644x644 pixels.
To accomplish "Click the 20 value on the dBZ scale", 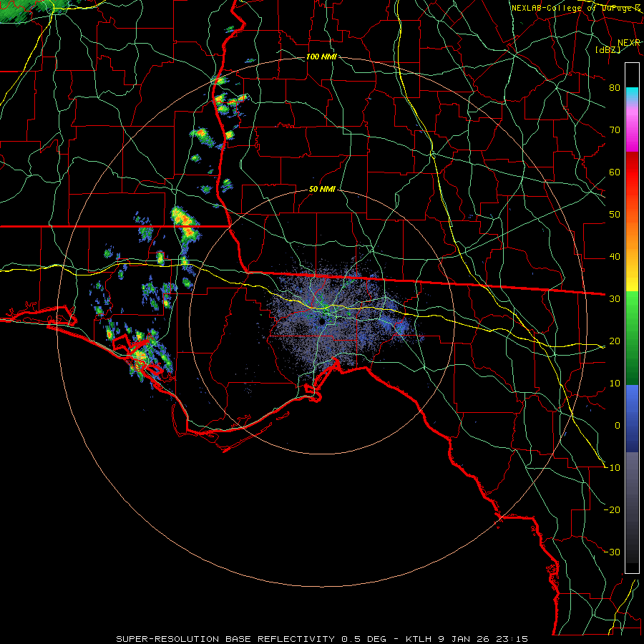I will (x=615, y=341).
